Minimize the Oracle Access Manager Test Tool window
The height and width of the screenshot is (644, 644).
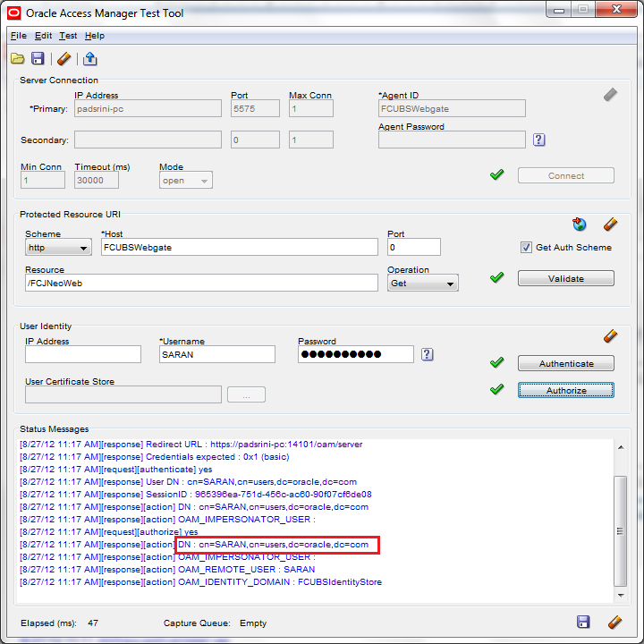tap(558, 10)
